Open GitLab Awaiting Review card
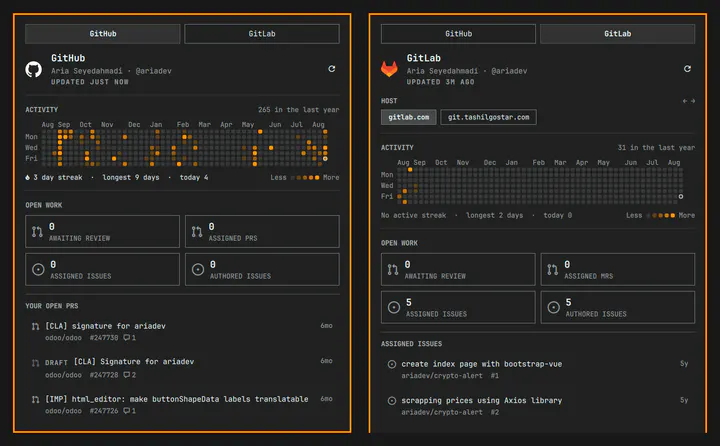 458,270
